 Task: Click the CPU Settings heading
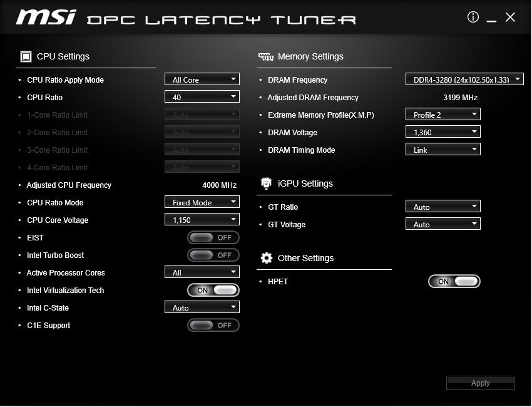click(63, 56)
